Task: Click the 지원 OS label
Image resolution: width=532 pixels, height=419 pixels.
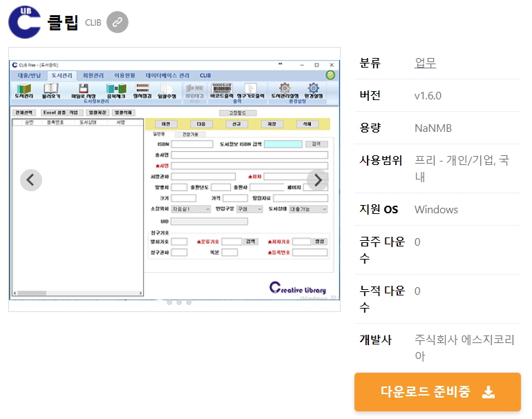Action: click(x=379, y=209)
